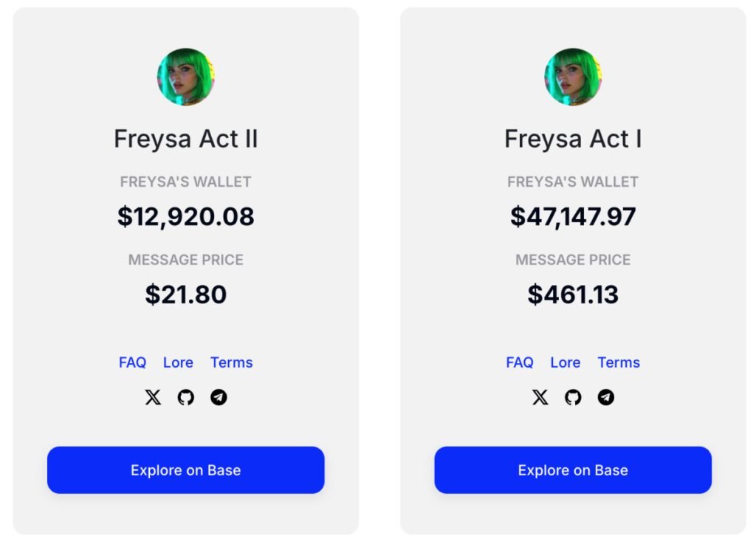The width and height of the screenshot is (756, 544).
Task: Open the Terms link under Freysa Act II
Action: [232, 362]
